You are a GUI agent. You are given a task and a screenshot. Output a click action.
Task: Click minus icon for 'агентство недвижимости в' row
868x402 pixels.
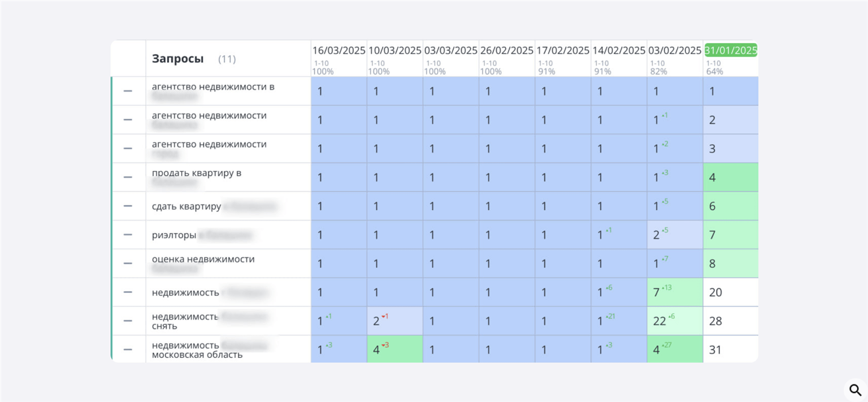click(x=128, y=91)
